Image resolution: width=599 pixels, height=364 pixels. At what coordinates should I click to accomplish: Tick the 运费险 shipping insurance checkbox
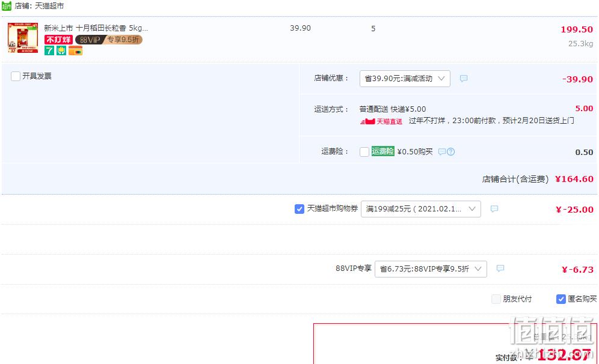tap(364, 152)
